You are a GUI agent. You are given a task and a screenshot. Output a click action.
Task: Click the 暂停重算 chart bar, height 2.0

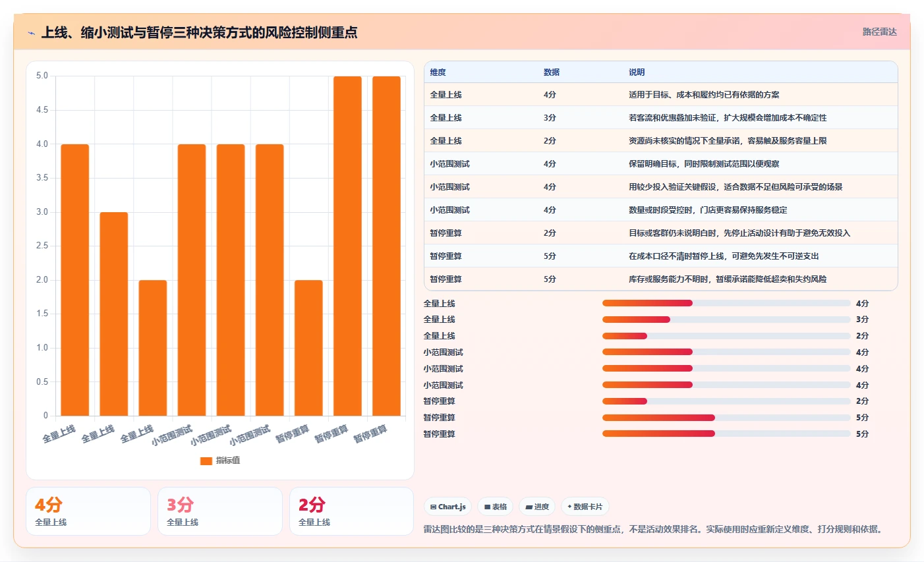308,348
